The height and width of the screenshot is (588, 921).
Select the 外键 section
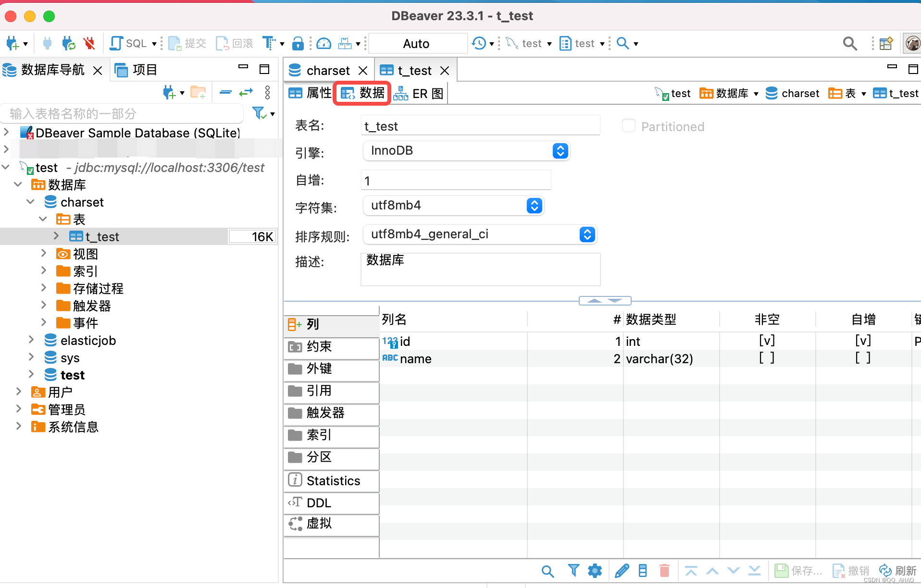[332, 368]
